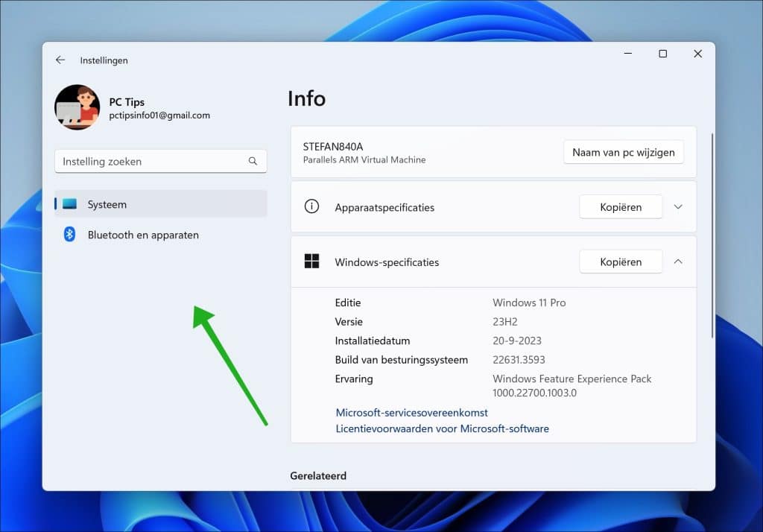Click the Windows 11 Pro edition value
Screen dimensions: 763x532
tap(529, 303)
